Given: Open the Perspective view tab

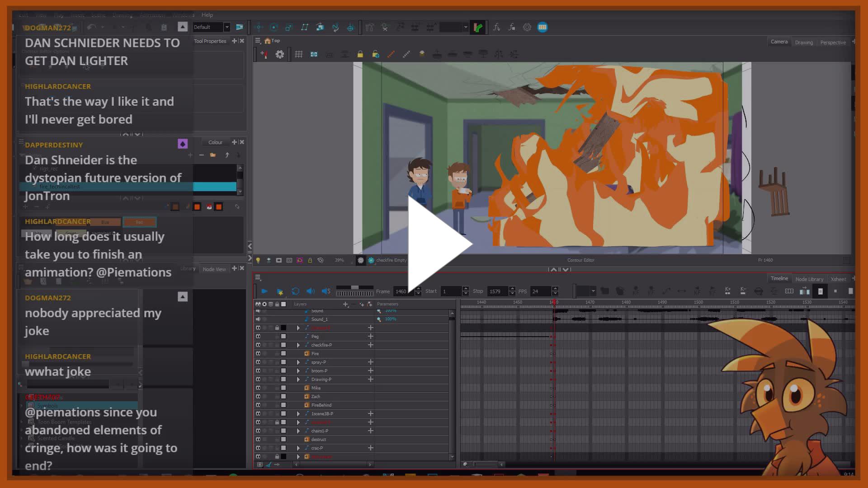Looking at the screenshot, I should (833, 42).
